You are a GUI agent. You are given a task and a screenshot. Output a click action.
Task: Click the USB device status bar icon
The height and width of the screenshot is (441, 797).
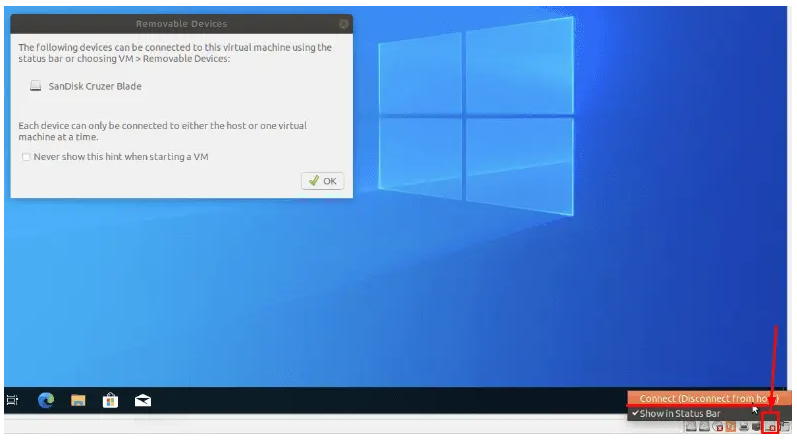(x=771, y=427)
